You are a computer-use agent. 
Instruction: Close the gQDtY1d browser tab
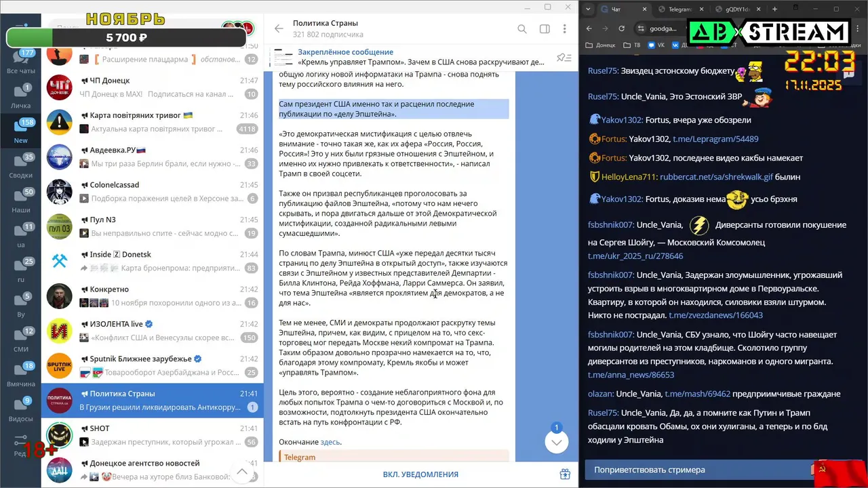point(759,9)
